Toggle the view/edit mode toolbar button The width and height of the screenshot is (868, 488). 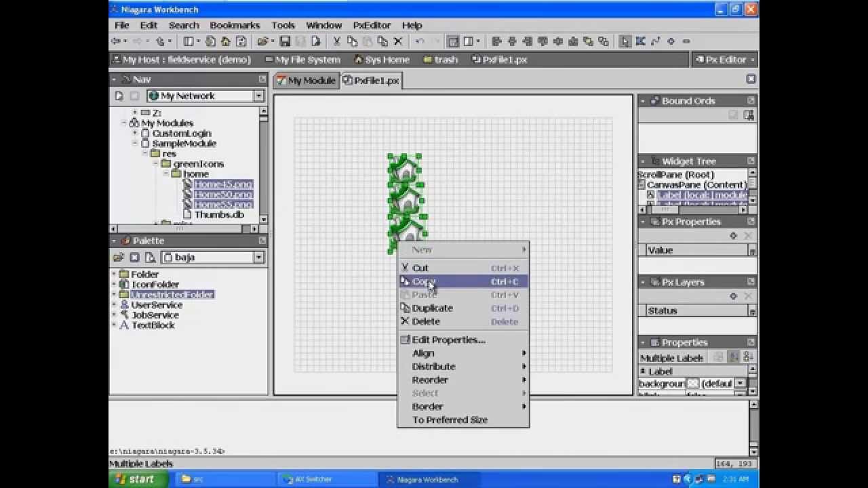coord(452,41)
